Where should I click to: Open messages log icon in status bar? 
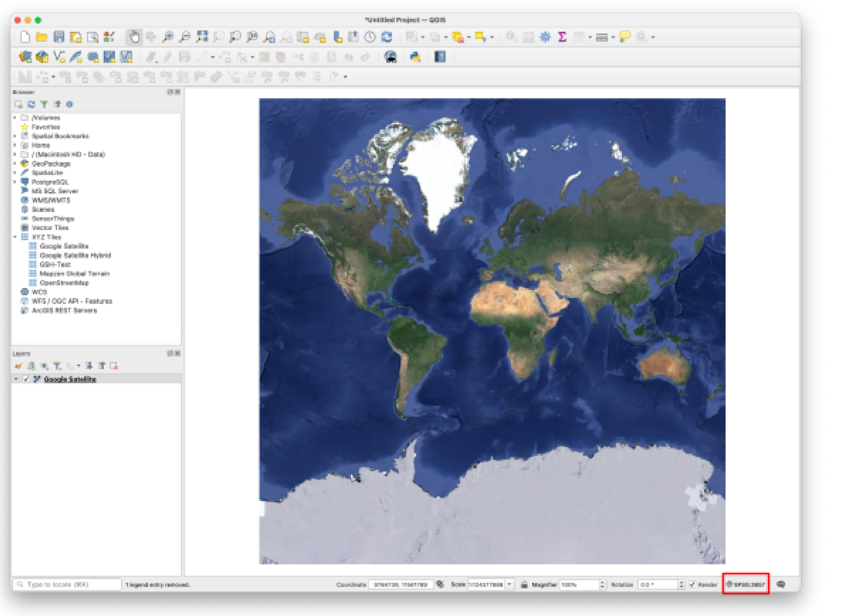781,584
